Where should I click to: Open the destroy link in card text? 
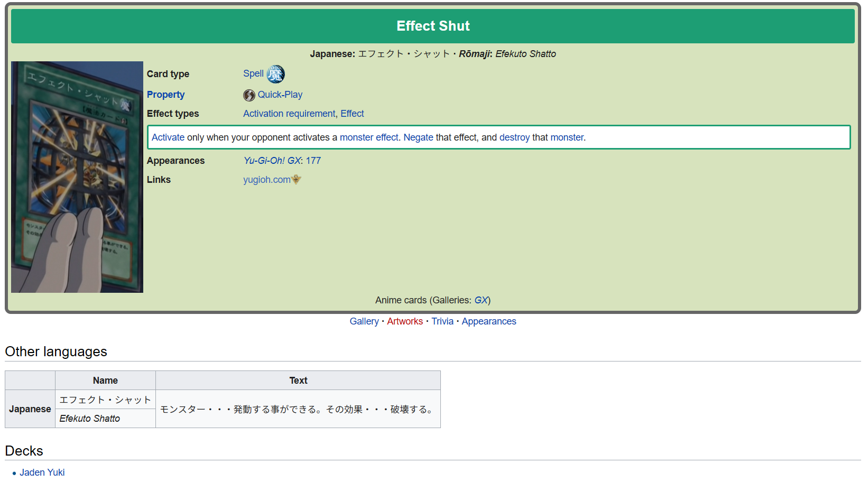pos(514,137)
